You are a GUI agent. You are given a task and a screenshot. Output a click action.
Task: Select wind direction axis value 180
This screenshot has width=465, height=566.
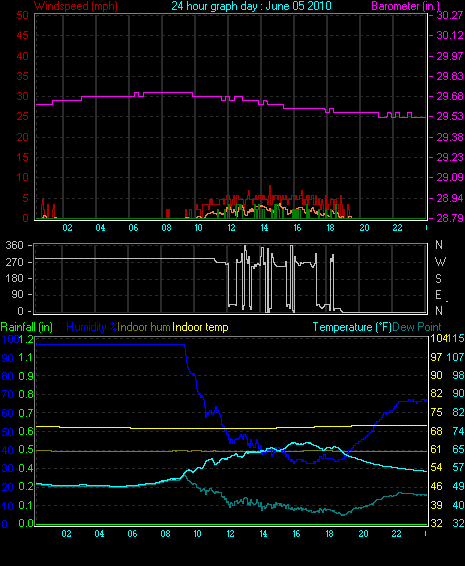click(15, 278)
